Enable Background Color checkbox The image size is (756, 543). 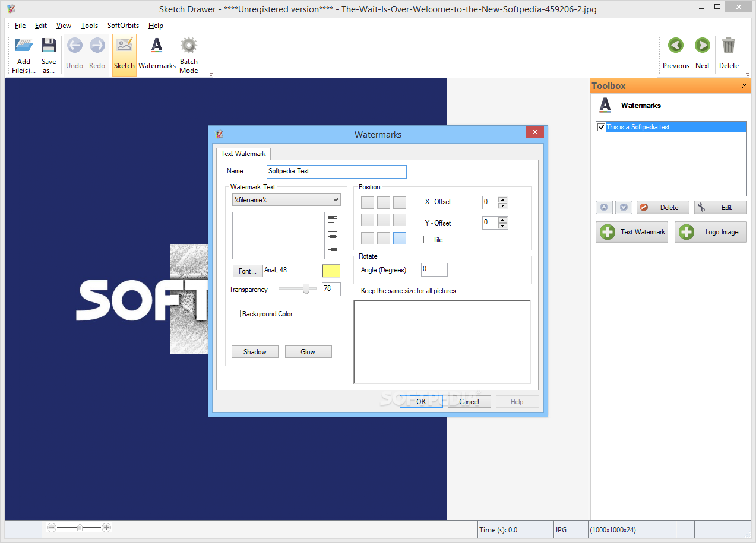pyautogui.click(x=236, y=314)
